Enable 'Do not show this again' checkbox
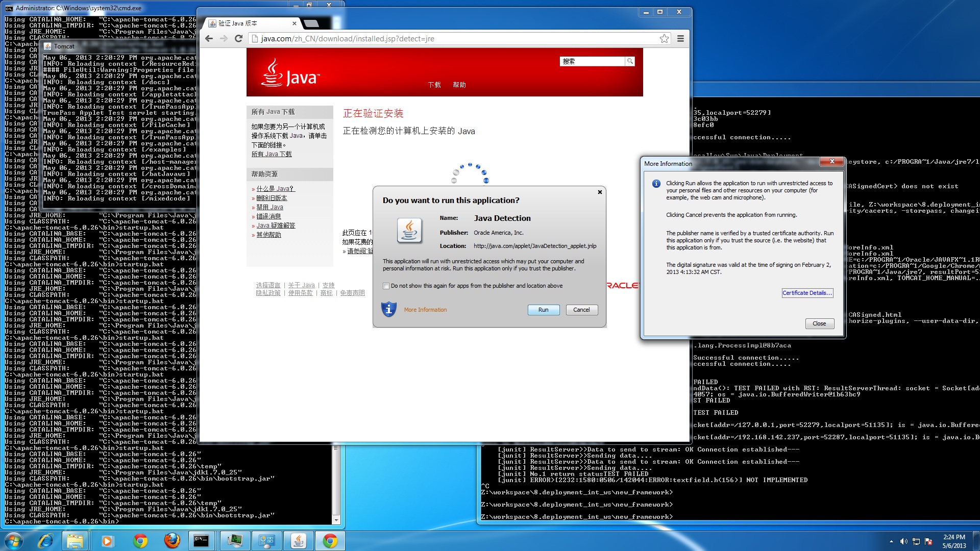The width and height of the screenshot is (980, 551). [x=386, y=286]
